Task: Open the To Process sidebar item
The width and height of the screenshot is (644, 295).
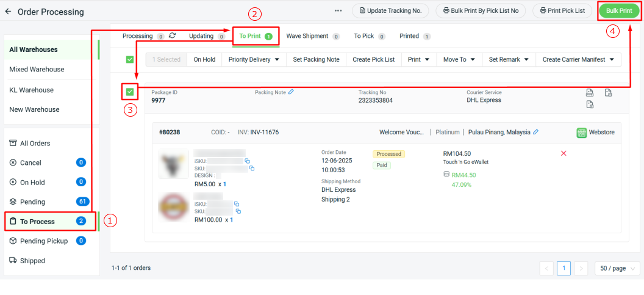Action: tap(51, 221)
